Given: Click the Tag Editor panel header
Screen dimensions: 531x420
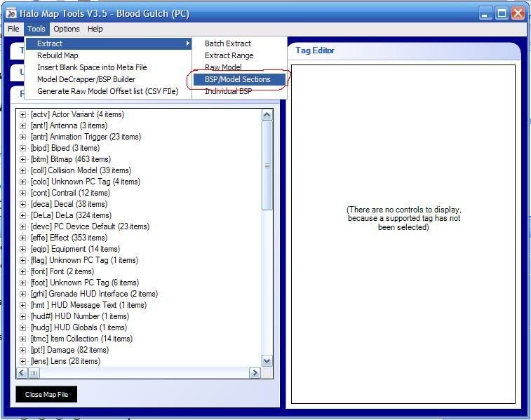Looking at the screenshot, I should (403, 50).
